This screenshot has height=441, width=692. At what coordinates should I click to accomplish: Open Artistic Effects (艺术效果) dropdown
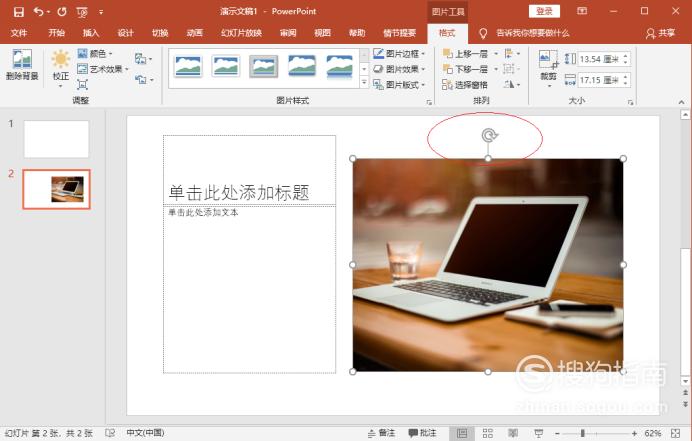coord(103,69)
